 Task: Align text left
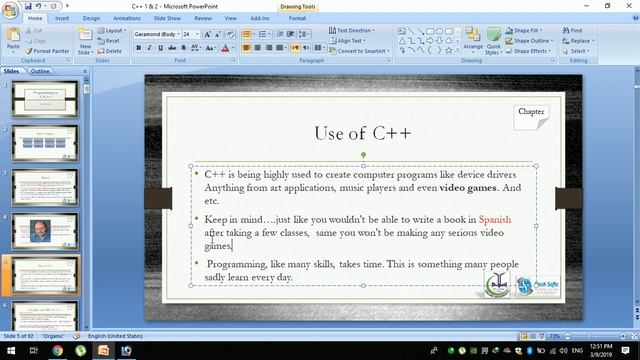(x=246, y=48)
